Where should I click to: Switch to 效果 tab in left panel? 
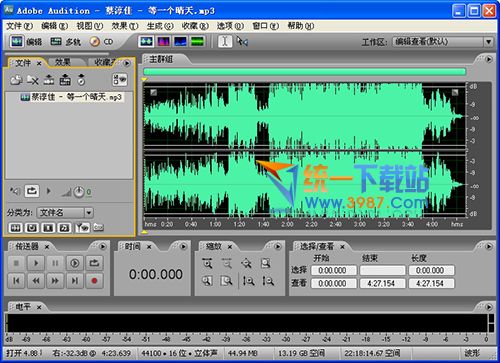[x=63, y=62]
